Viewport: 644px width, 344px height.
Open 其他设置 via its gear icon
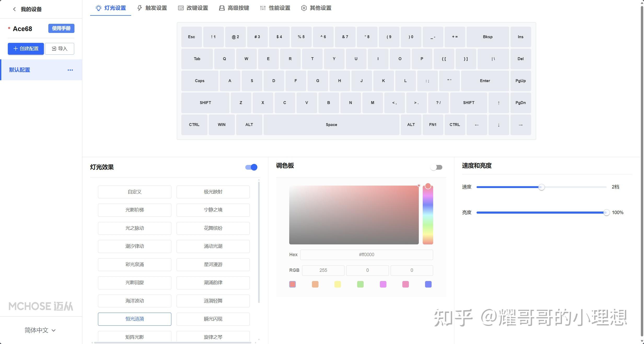coord(304,8)
